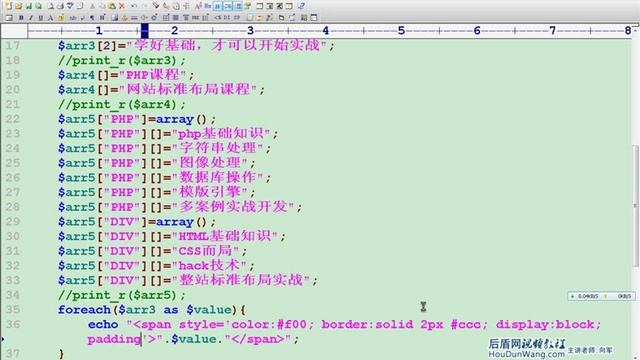Delete selection with the red X icon

click(x=122, y=6)
